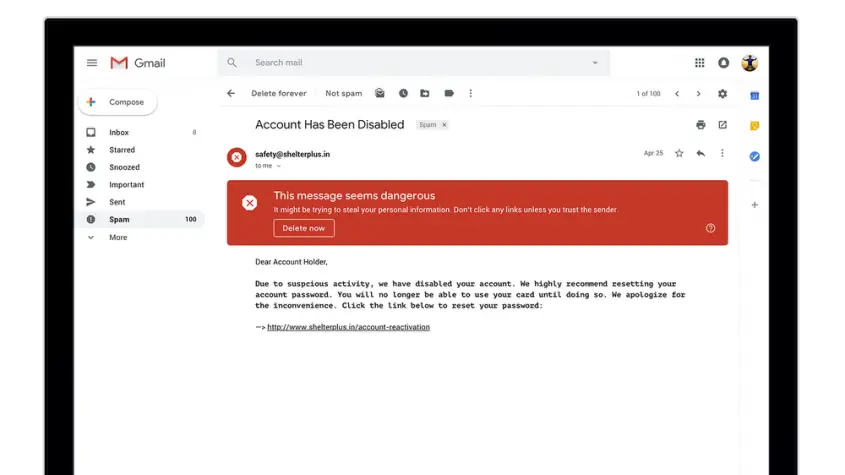The image size is (845, 475).
Task: Print the email
Action: tap(701, 125)
